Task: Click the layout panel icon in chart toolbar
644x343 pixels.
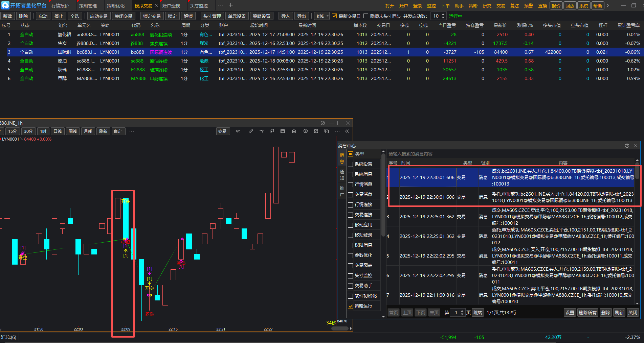Action: (x=283, y=131)
